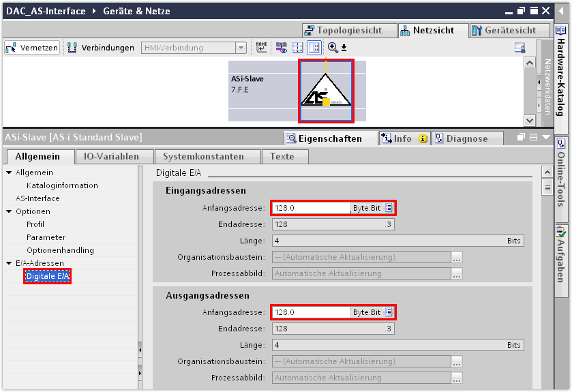This screenshot has height=392, width=572.
Task: Open the Online-Tools side panel
Action: pyautogui.click(x=560, y=176)
